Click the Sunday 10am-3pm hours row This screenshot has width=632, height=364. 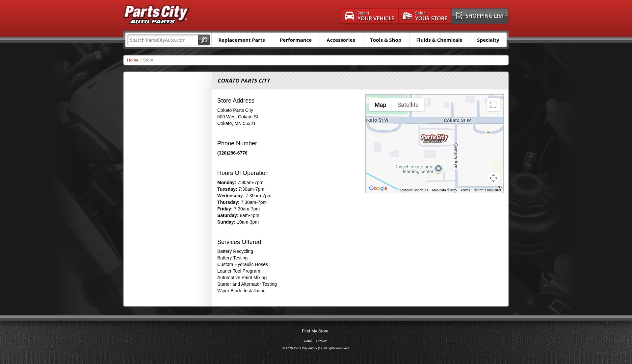pyautogui.click(x=238, y=222)
